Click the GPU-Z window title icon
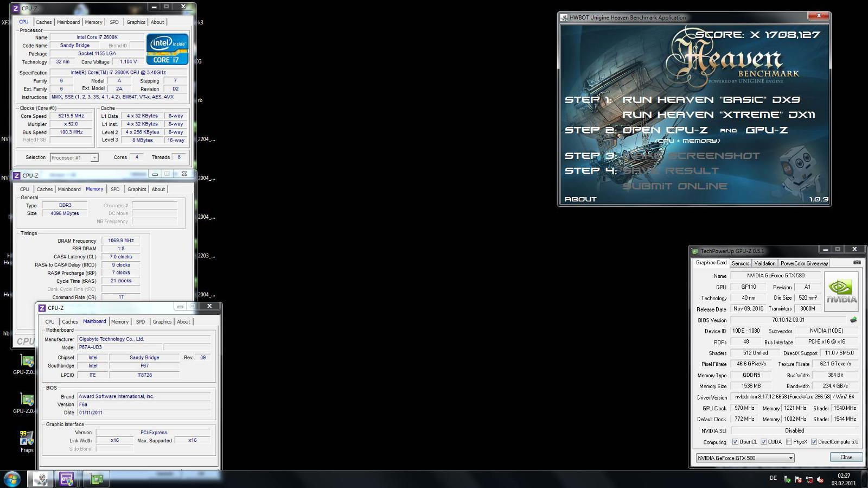868x488 pixels. pyautogui.click(x=695, y=251)
